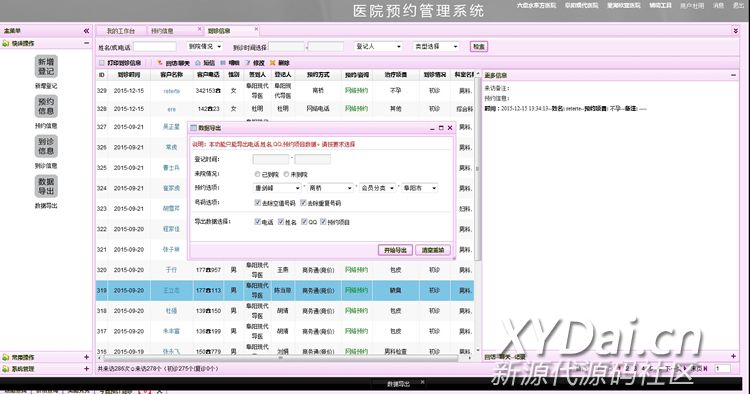750x394 pixels.
Task: Open customer link reterte in row 329
Action: [x=172, y=91]
